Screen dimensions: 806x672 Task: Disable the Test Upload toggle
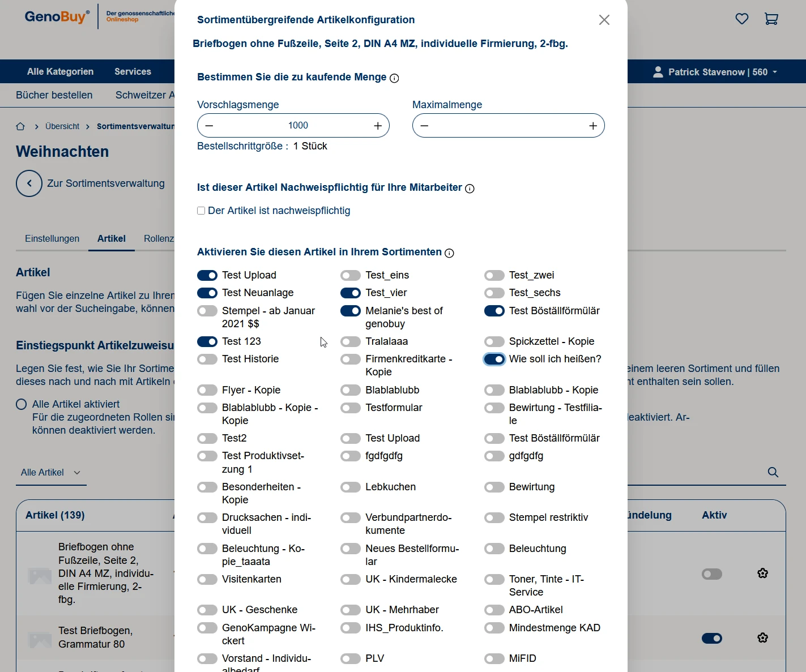207,276
